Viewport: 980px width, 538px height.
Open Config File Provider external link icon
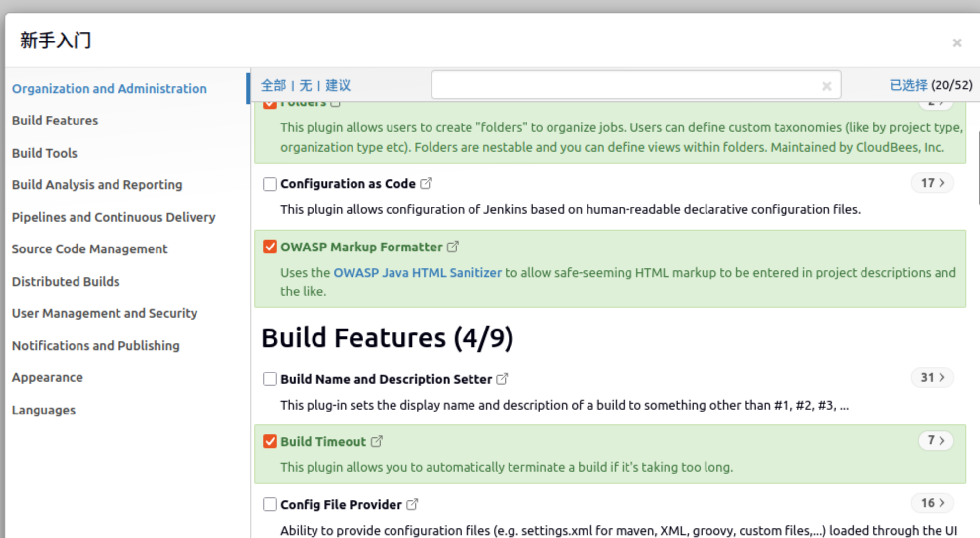412,504
